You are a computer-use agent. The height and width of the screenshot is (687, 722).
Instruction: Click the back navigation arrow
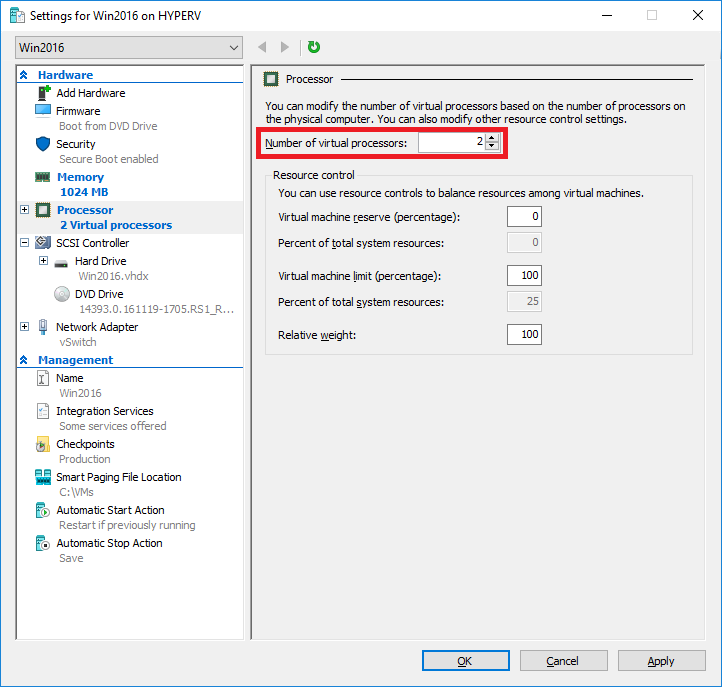coord(262,47)
